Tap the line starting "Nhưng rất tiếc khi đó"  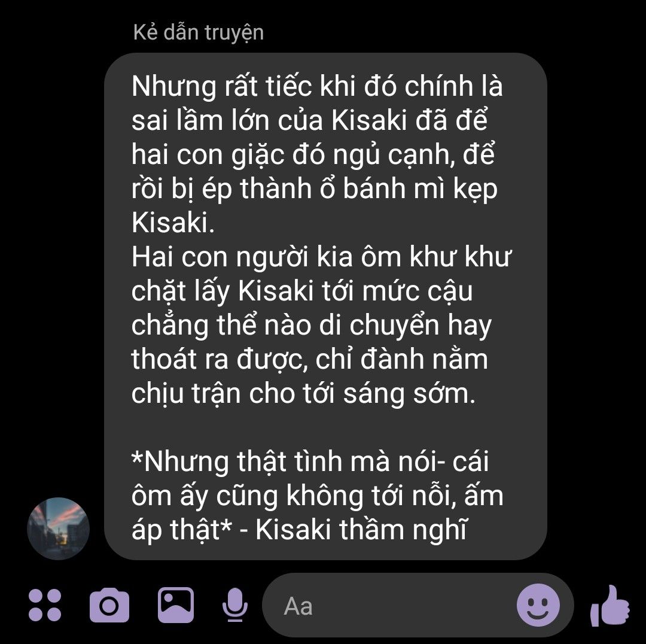[x=317, y=87]
